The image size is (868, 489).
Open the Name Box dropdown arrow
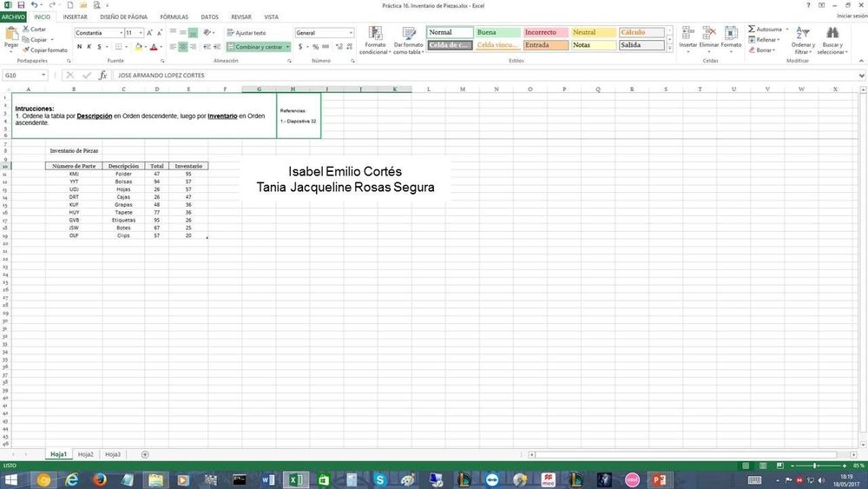click(x=56, y=76)
